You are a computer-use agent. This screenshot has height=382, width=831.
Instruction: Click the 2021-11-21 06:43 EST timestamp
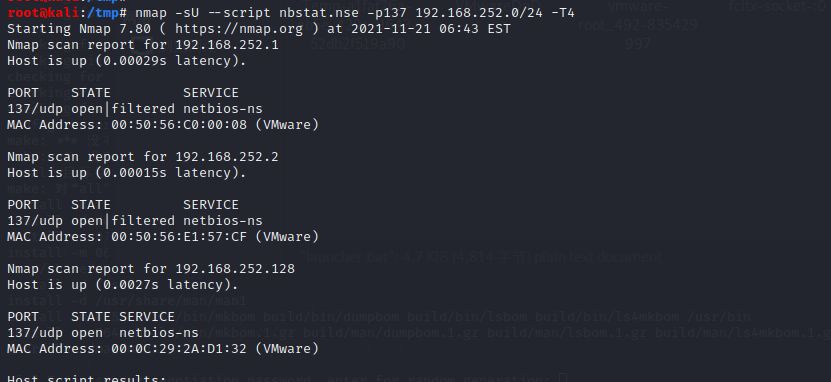[x=431, y=29]
